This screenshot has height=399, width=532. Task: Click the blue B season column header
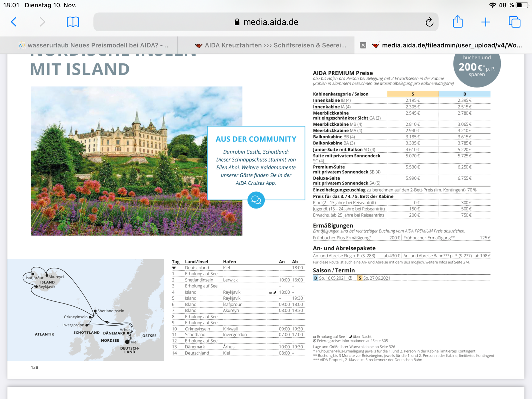[465, 94]
